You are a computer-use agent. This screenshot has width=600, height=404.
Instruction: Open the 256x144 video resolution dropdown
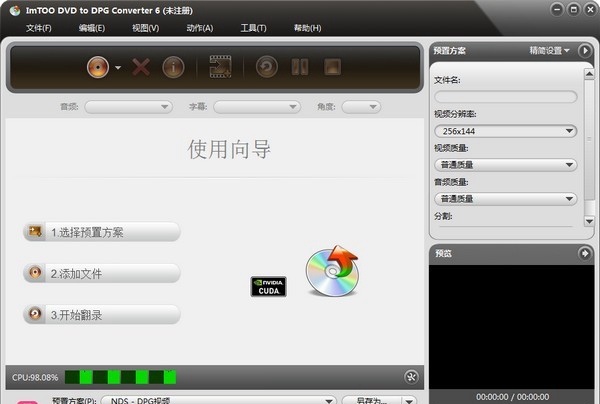click(505, 131)
